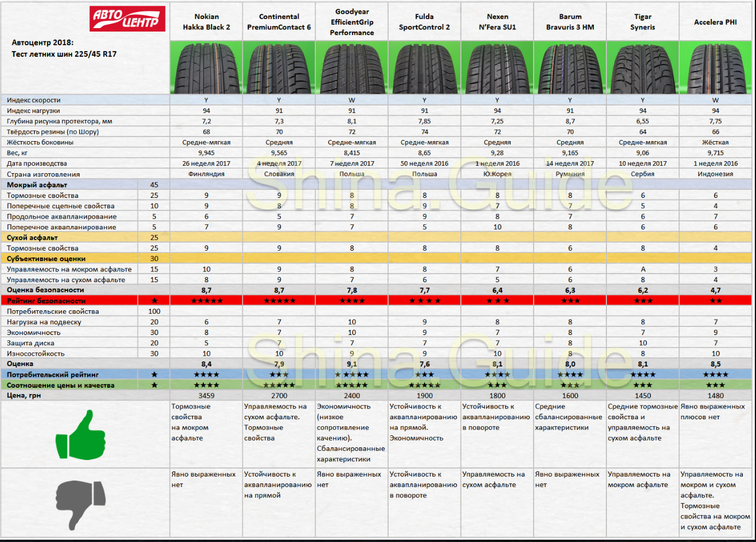The image size is (756, 542).
Task: Click Tigar cons 'Управляемость на мокром асфальте'
Action: click(x=639, y=479)
